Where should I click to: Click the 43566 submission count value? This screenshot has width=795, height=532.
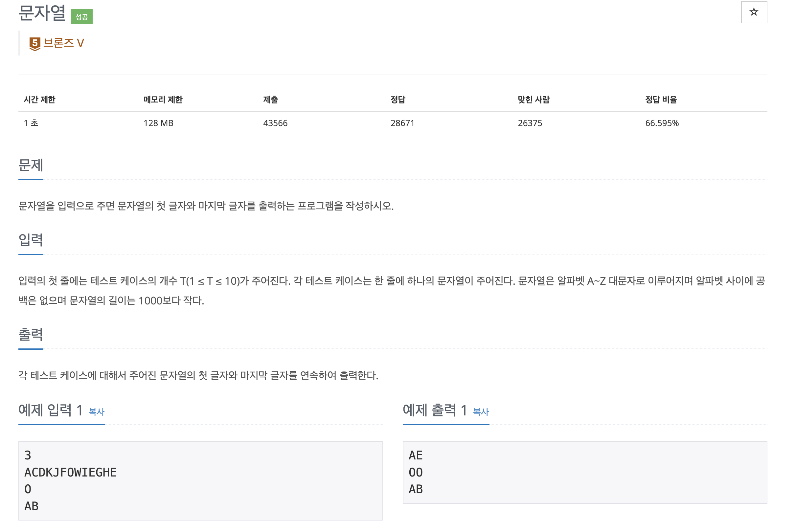(x=275, y=123)
